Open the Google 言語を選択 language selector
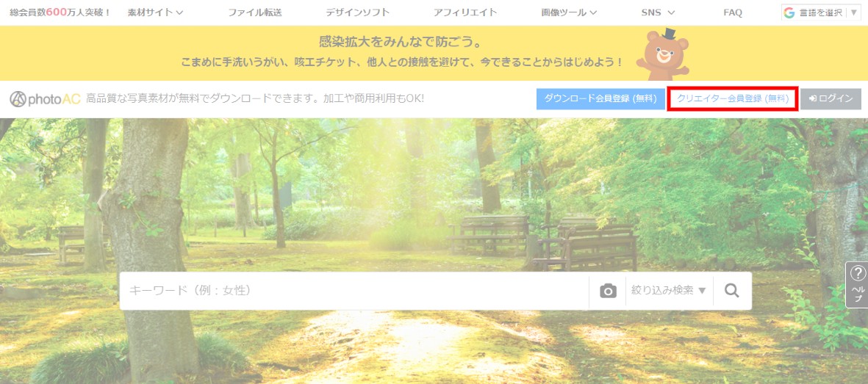 [820, 12]
